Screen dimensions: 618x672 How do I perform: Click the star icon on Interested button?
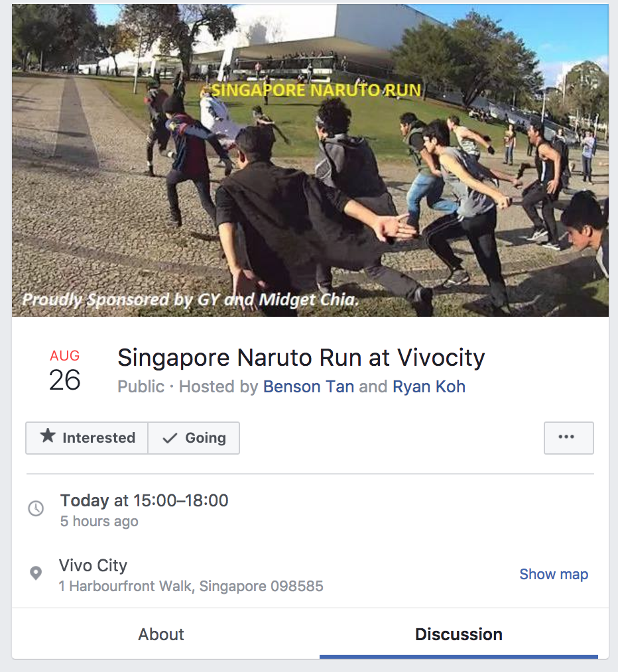(x=48, y=436)
